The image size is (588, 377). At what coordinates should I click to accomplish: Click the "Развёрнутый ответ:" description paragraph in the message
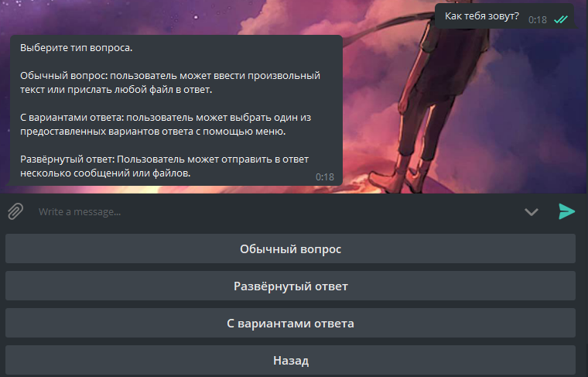[162, 166]
